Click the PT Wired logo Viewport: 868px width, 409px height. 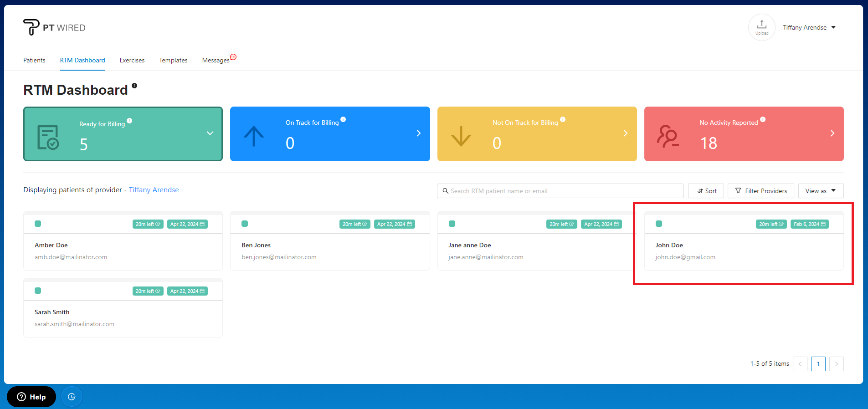(54, 27)
